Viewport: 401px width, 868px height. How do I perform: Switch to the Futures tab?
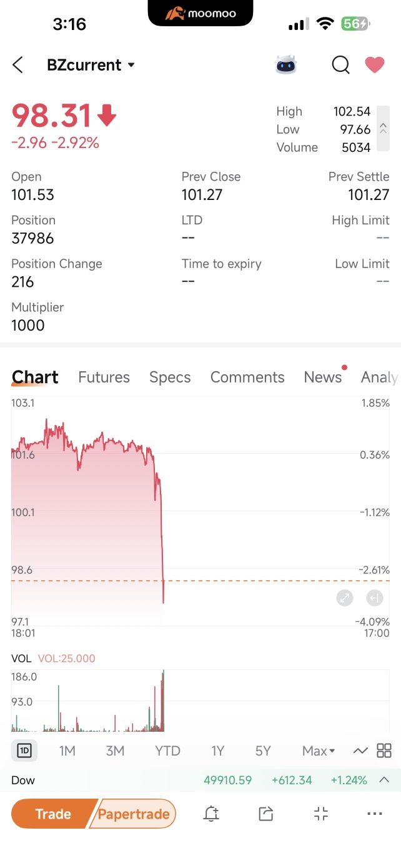point(104,377)
